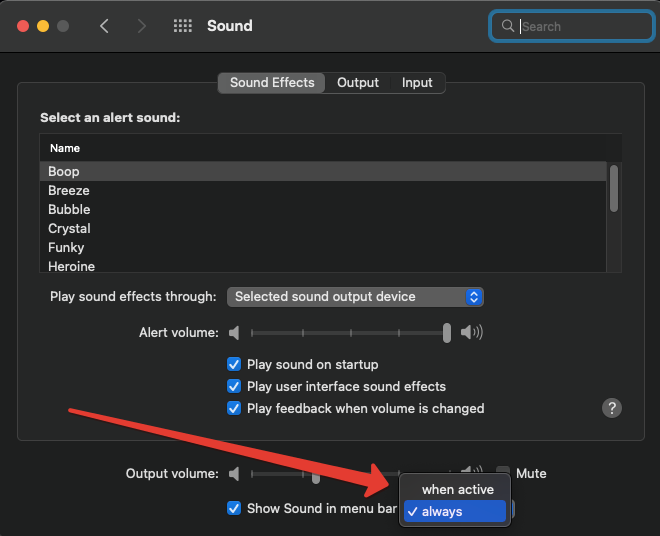Click the quiet speaker icon beside output volume
The width and height of the screenshot is (660, 536).
point(234,473)
